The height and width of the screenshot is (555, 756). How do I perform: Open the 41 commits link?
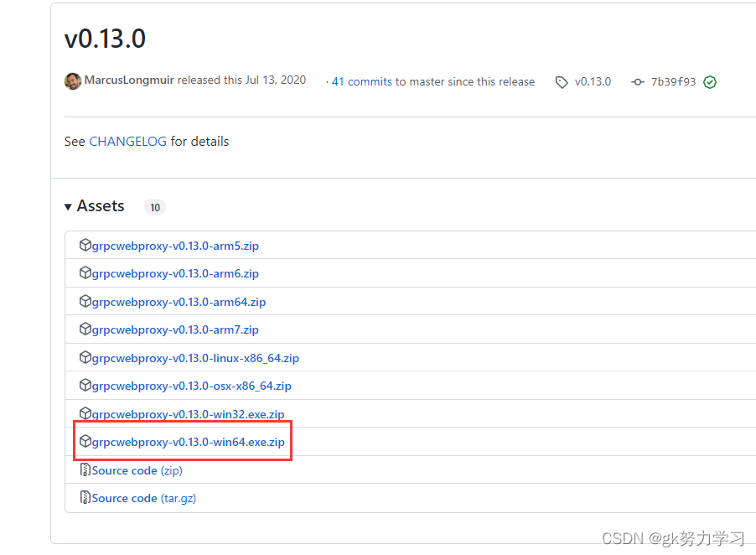(x=361, y=82)
